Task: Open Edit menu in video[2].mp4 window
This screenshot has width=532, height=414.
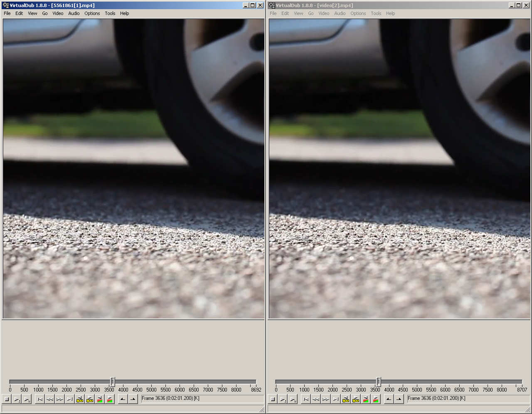Action: [285, 13]
